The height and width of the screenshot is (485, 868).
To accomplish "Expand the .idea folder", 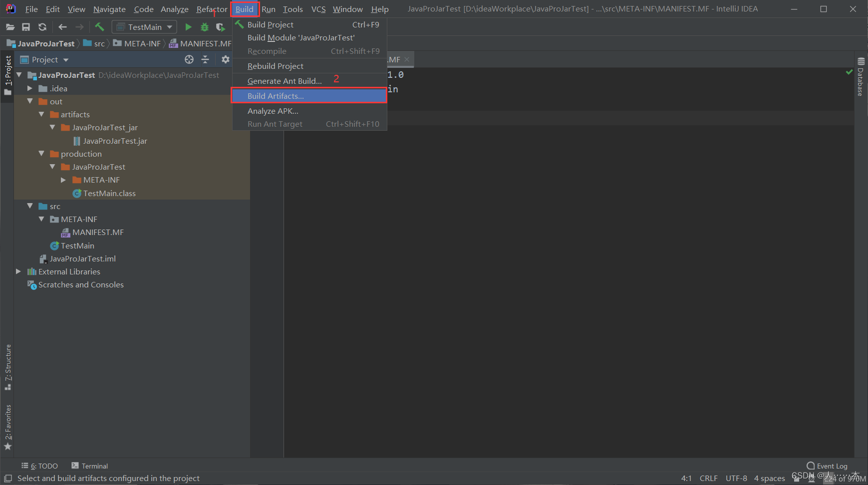I will 30,88.
